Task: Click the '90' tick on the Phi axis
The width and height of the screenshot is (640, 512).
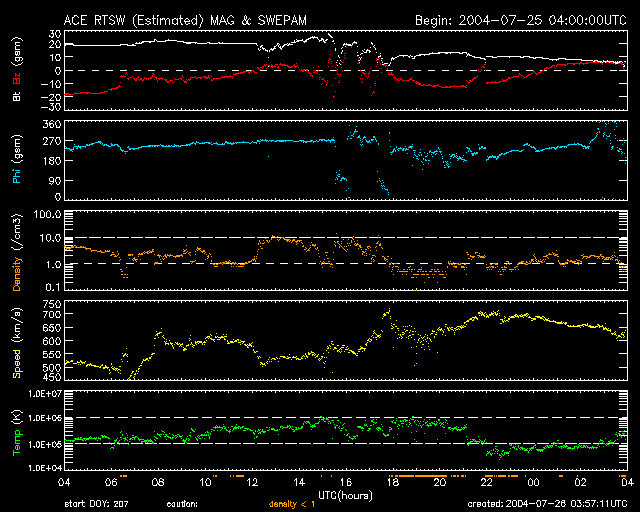Action: point(55,180)
